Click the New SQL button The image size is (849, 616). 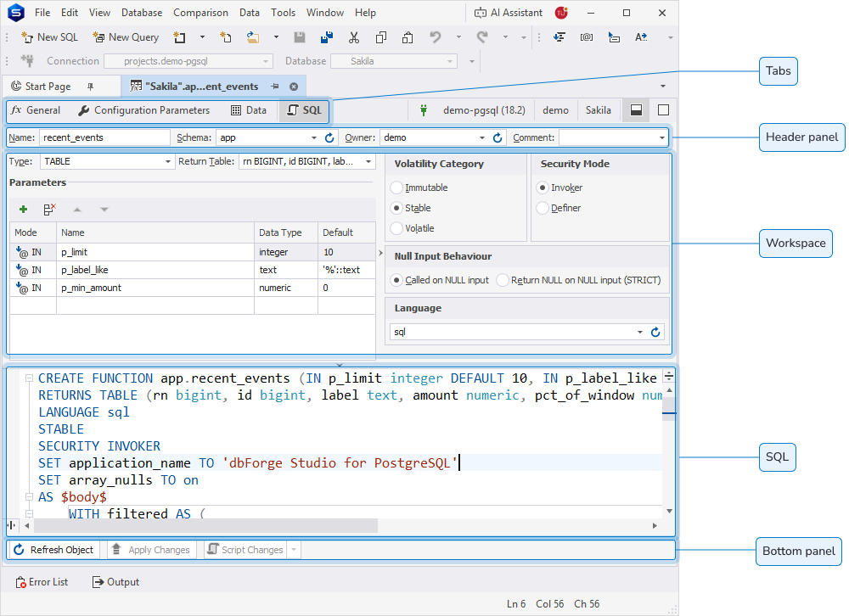50,37
